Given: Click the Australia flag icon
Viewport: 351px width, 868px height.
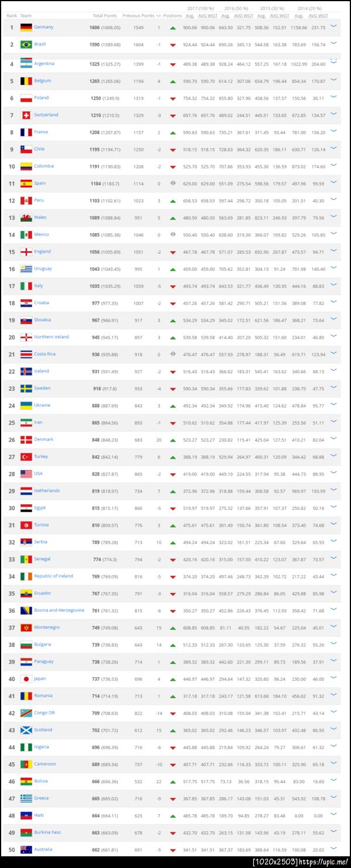Looking at the screenshot, I should click(26, 850).
